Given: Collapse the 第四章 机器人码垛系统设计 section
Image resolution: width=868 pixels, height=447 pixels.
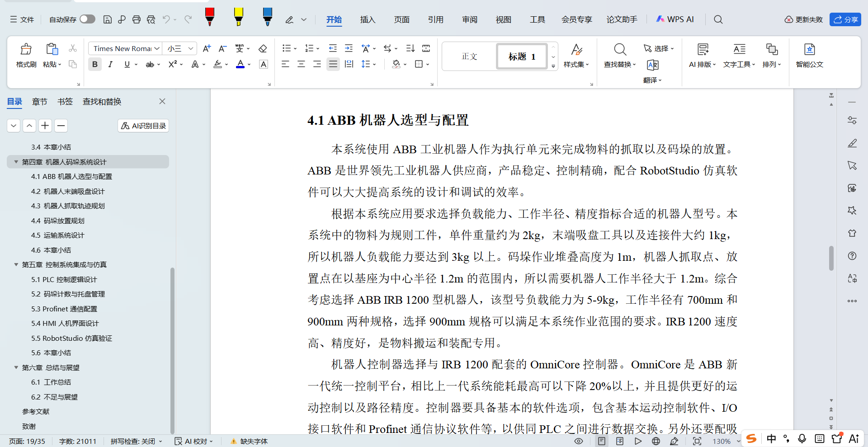Looking at the screenshot, I should [x=16, y=162].
